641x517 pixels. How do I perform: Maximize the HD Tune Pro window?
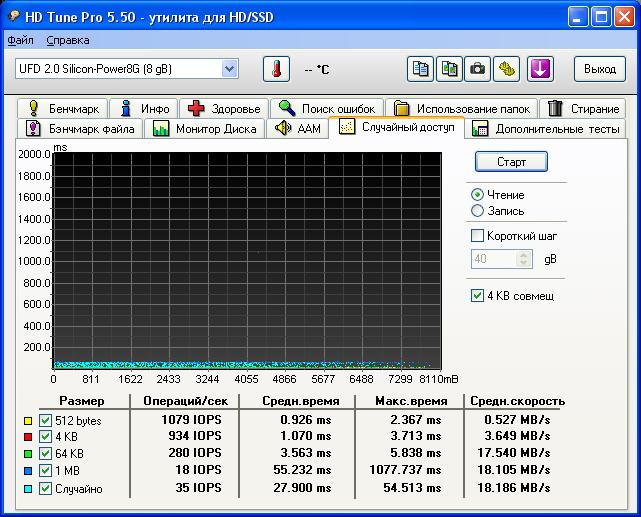pyautogui.click(x=601, y=17)
